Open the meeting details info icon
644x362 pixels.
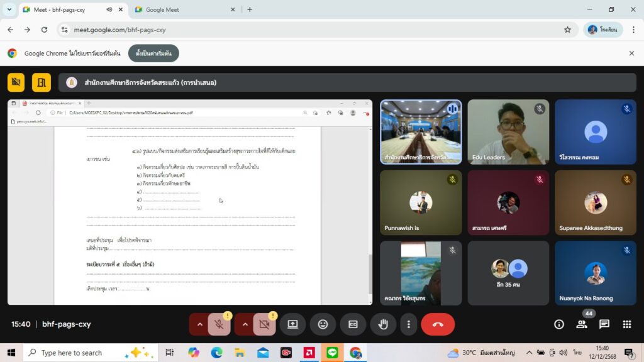click(558, 324)
